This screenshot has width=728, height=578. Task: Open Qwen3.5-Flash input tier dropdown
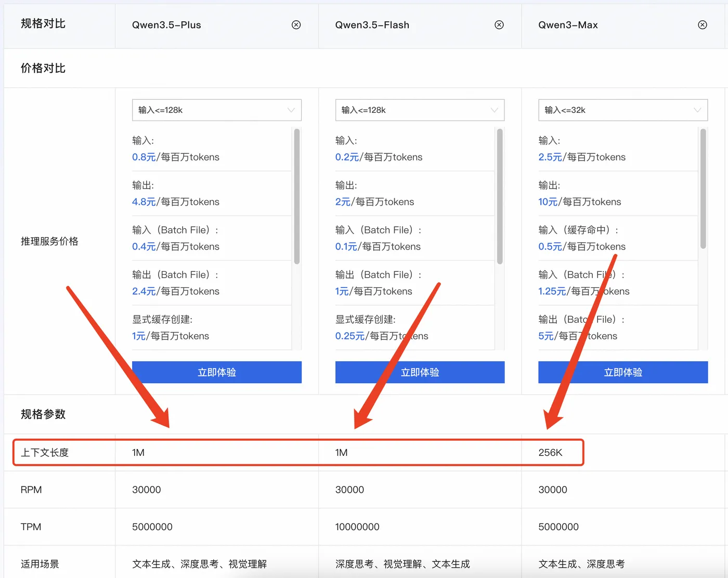coord(420,110)
